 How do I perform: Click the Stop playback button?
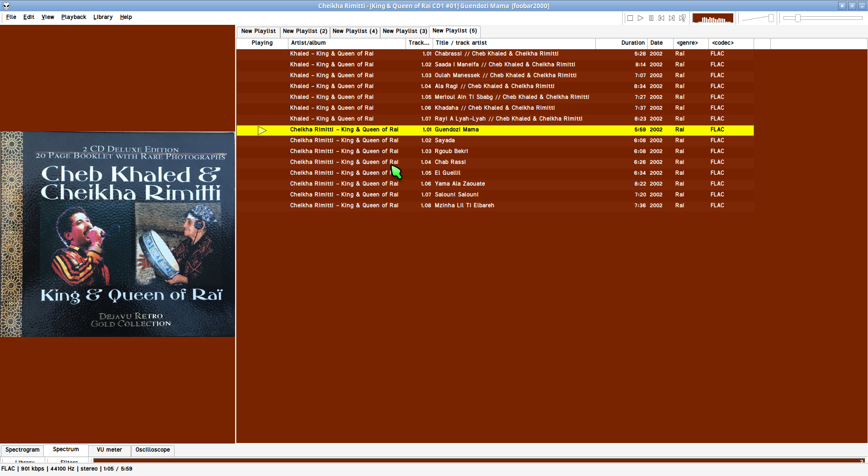point(630,18)
